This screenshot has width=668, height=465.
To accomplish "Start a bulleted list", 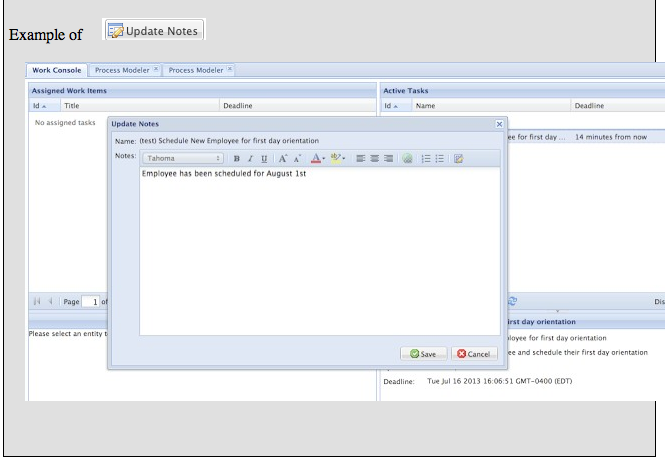I will click(440, 159).
